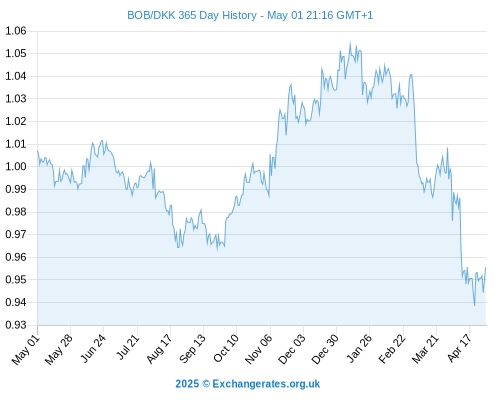The image size is (495, 400).
Task: Select the Dec 03 date label
Action: [x=292, y=349]
